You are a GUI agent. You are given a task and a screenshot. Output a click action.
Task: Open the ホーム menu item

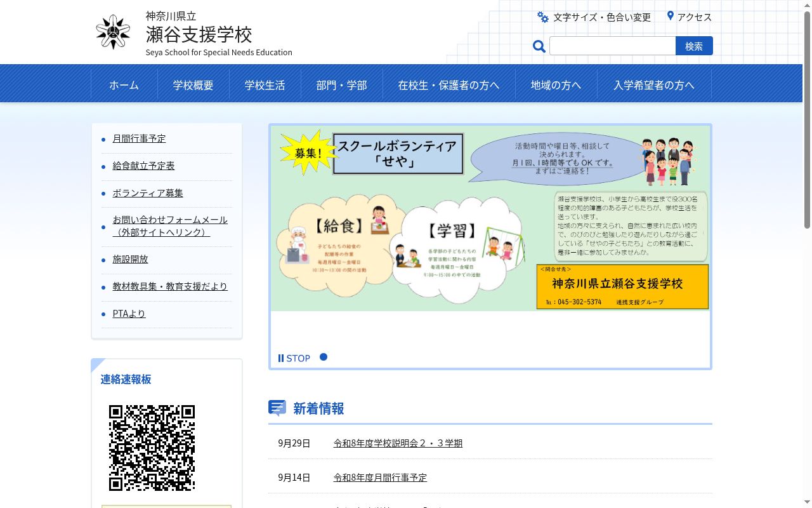(124, 85)
